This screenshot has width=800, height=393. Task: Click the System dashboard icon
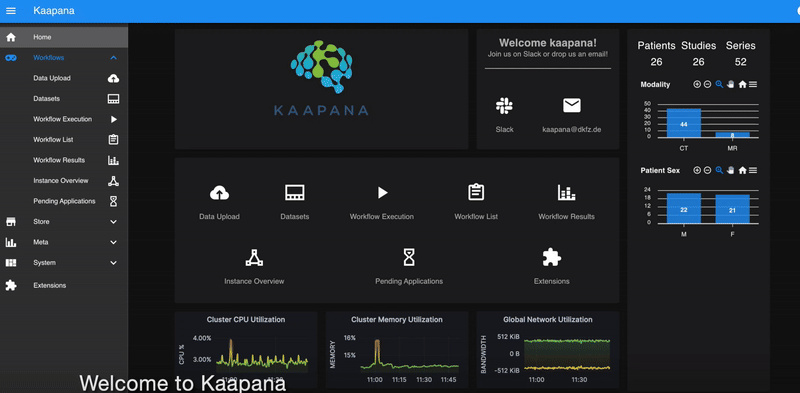pos(11,262)
